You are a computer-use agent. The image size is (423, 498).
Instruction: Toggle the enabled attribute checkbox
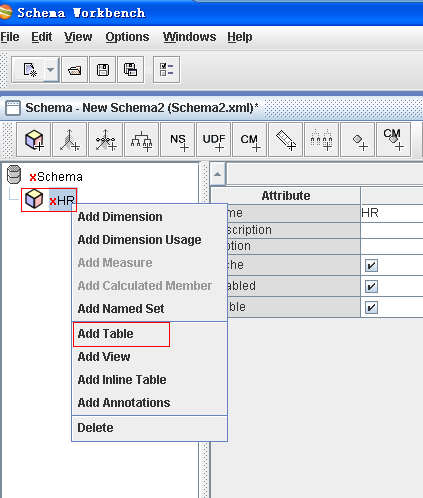(x=371, y=286)
